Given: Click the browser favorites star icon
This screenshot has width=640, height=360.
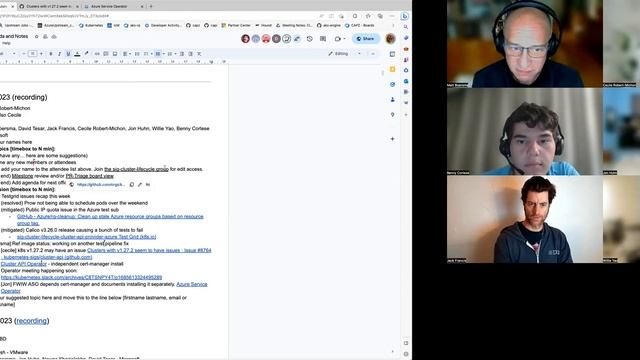Looking at the screenshot, I should 368,16.
